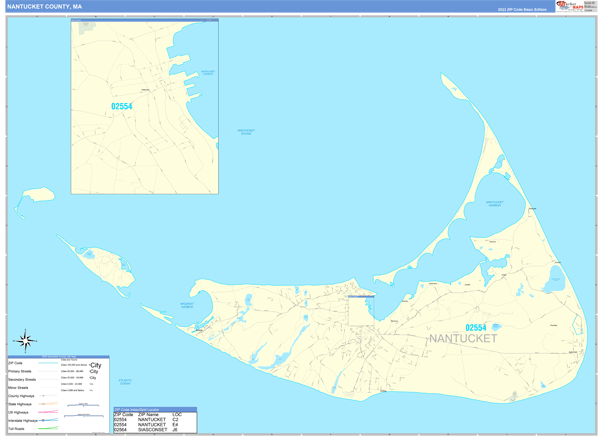Click the Nantucket Harbor label in the inset map
This screenshot has width=600, height=436.
click(x=208, y=72)
